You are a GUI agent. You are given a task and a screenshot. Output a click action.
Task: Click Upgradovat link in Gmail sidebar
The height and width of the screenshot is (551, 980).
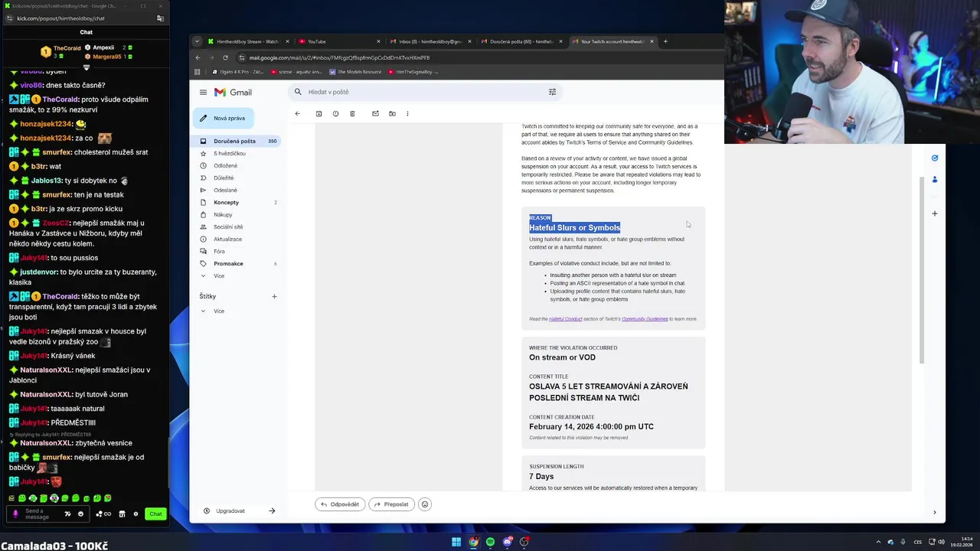[230, 511]
